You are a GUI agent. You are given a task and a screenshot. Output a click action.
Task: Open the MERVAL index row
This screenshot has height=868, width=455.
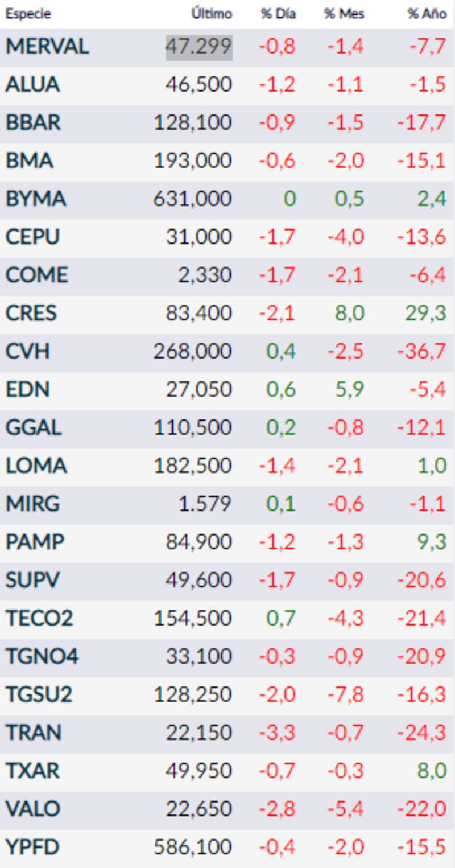47,47
